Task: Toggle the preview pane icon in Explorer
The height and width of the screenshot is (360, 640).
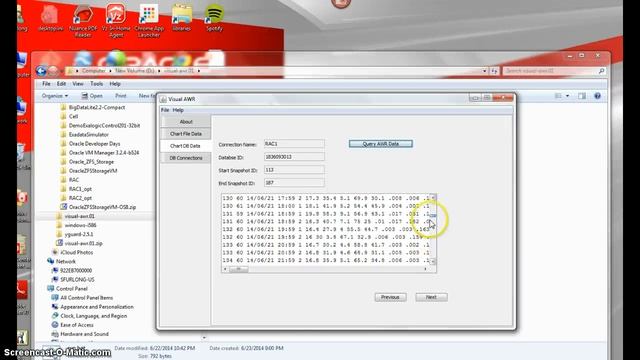Action: tap(582, 96)
